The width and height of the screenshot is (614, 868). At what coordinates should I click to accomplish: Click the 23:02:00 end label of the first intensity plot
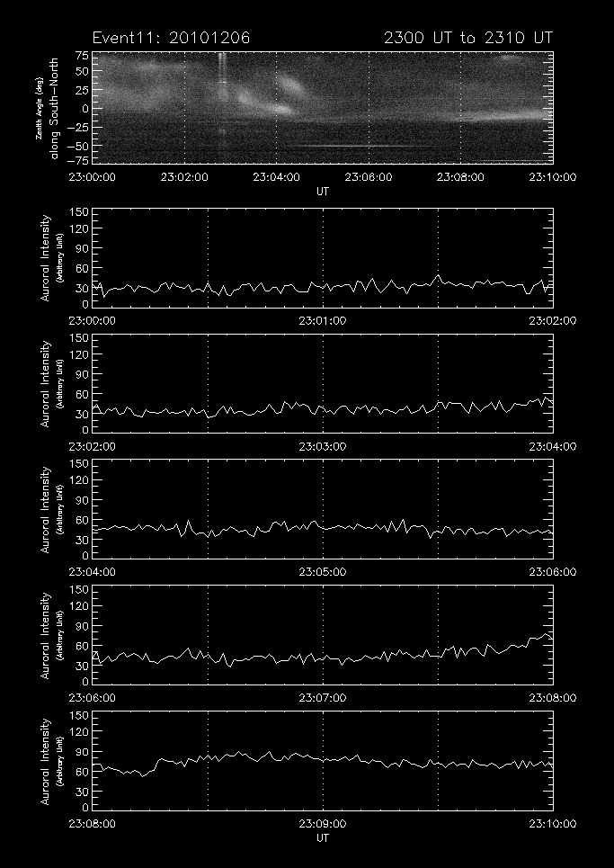[x=552, y=320]
